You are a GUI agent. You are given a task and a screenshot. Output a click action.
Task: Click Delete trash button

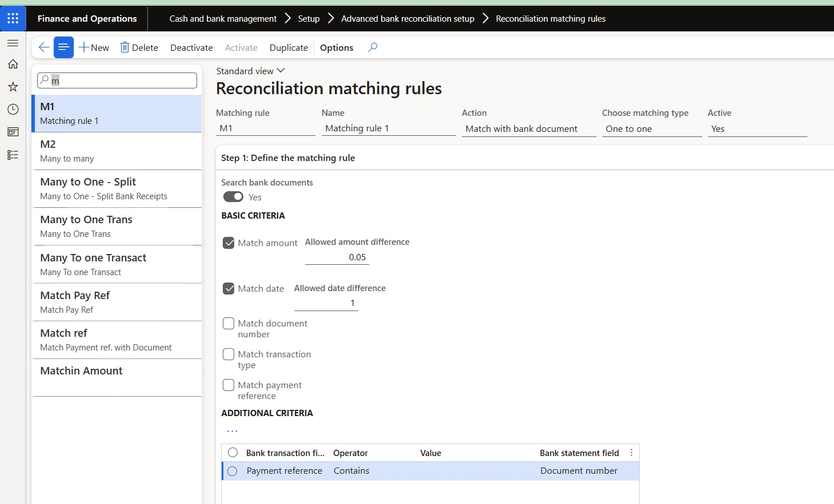pos(139,47)
